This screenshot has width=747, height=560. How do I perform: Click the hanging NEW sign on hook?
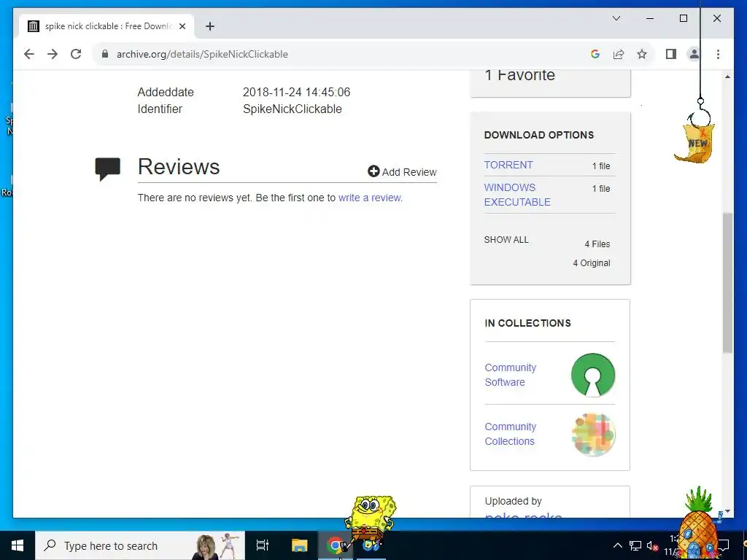click(x=696, y=142)
